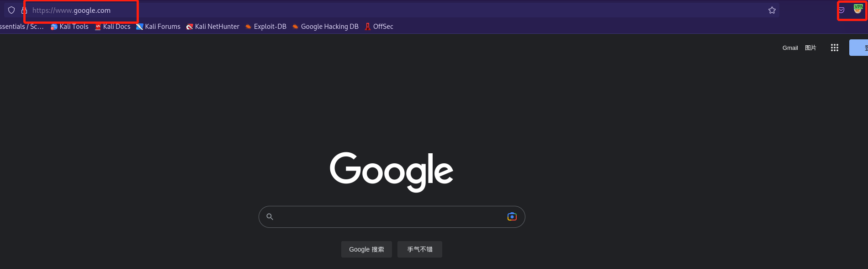Bookmark this page with the star icon

tap(772, 10)
